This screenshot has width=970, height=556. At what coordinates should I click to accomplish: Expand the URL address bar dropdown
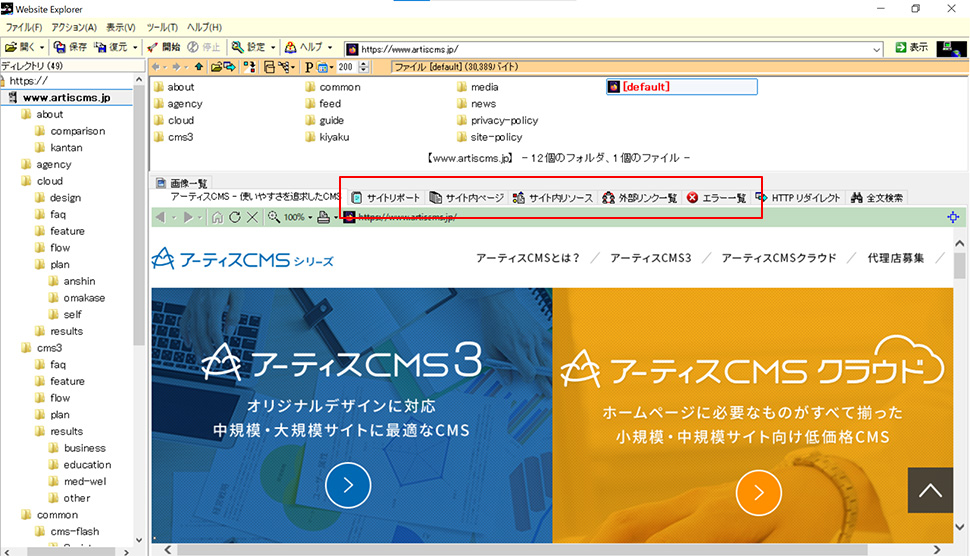click(877, 49)
